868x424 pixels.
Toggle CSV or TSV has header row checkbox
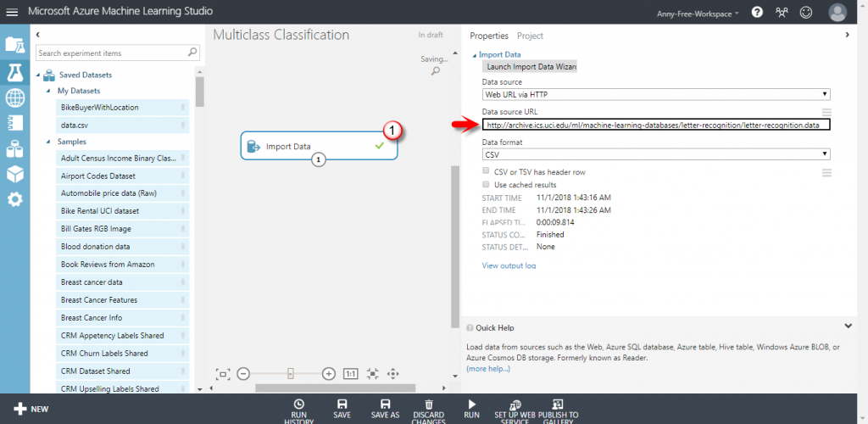coord(486,171)
